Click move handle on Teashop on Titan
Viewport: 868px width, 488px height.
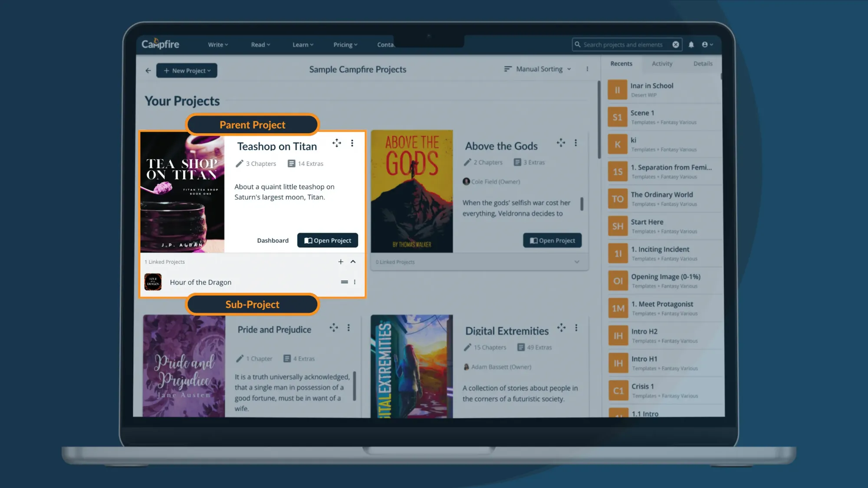tap(337, 143)
